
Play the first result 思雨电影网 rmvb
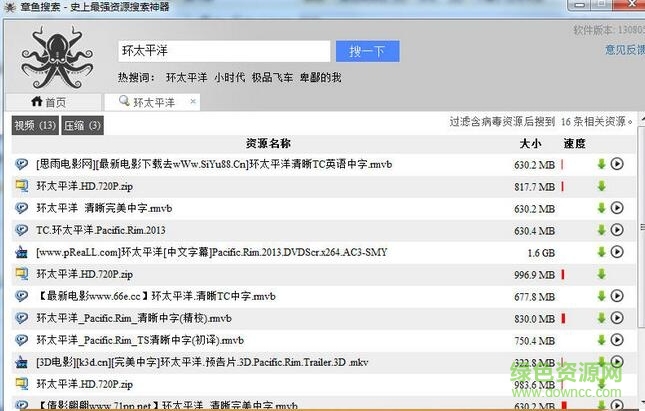pyautogui.click(x=617, y=164)
